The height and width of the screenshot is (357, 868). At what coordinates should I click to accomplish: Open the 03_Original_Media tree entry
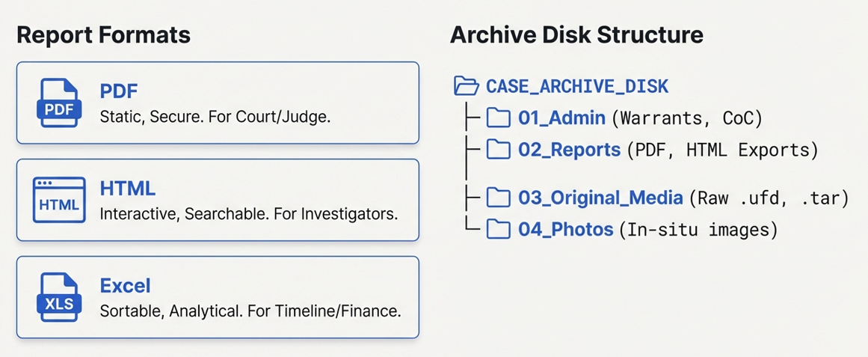[600, 198]
